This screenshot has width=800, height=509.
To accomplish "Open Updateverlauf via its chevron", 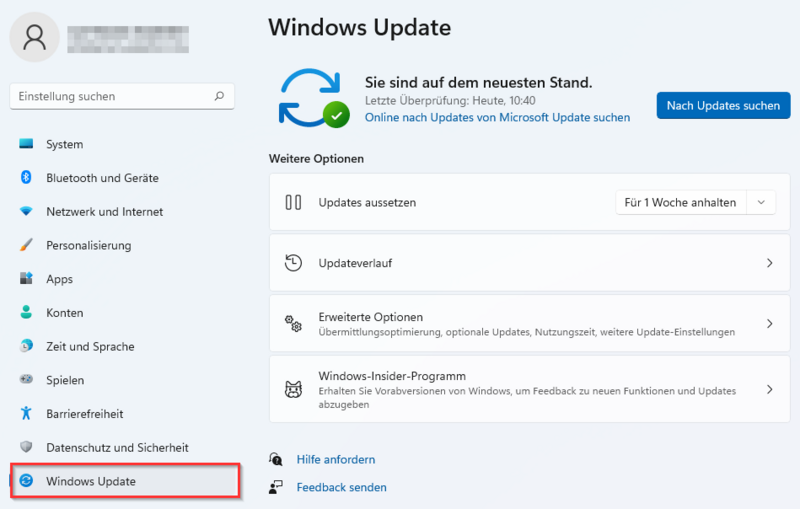I will point(770,263).
